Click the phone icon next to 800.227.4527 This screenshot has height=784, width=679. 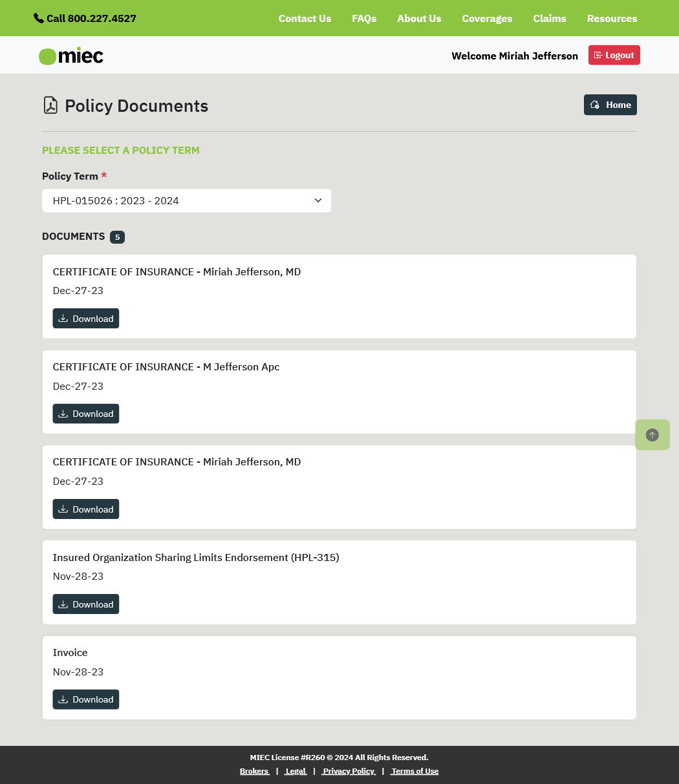pyautogui.click(x=39, y=18)
